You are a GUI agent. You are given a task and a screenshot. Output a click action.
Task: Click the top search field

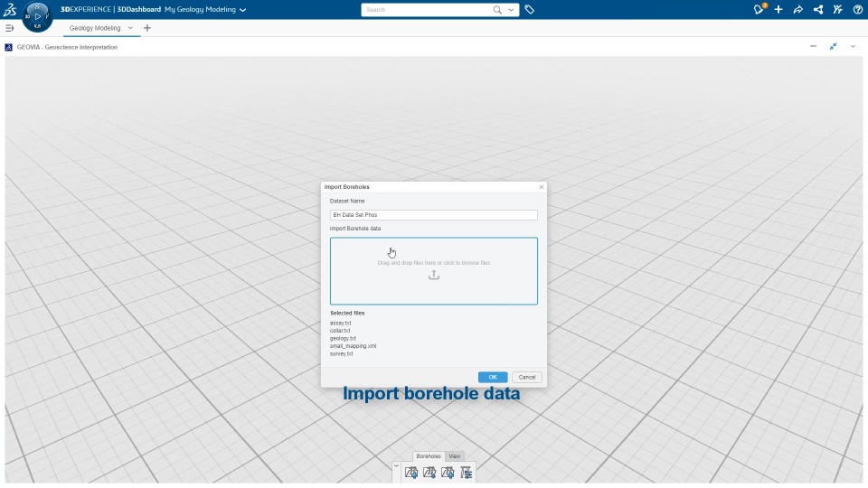tap(426, 9)
